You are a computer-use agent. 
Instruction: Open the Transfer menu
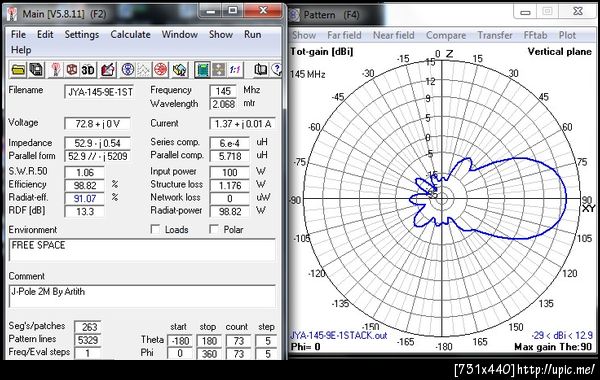495,35
